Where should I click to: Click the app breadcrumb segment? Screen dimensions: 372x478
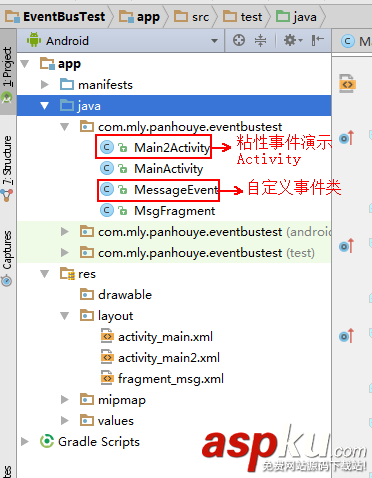click(x=140, y=17)
